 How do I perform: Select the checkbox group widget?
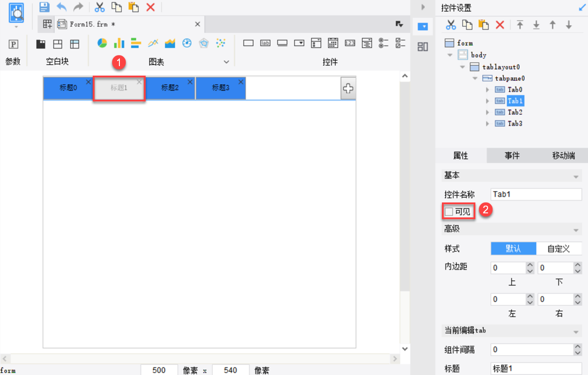(x=401, y=43)
